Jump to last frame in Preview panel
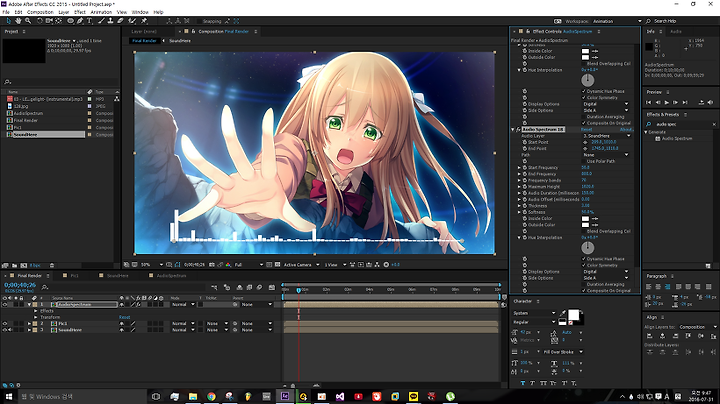The image size is (720, 404). [x=685, y=103]
